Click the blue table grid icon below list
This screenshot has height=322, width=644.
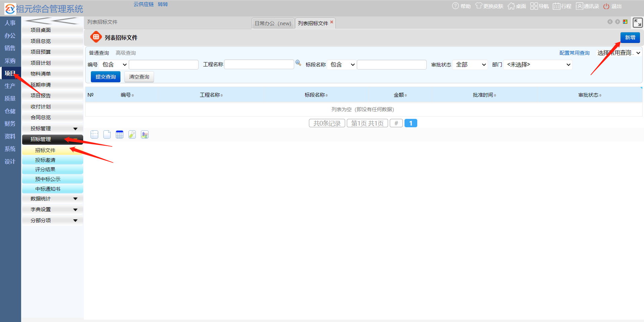[119, 135]
